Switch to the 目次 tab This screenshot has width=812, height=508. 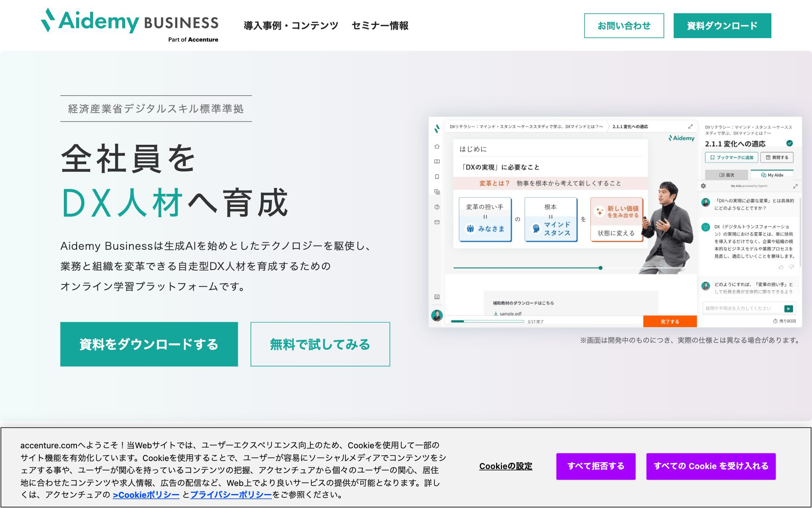tap(727, 175)
